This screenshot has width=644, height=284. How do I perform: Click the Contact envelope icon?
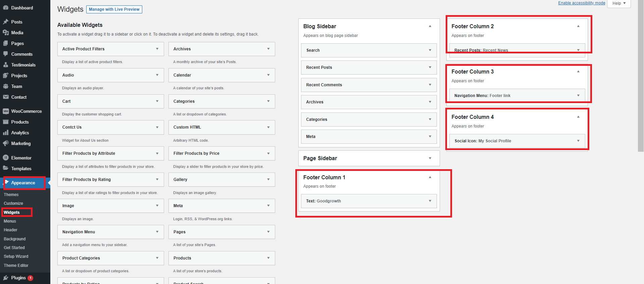[6, 97]
